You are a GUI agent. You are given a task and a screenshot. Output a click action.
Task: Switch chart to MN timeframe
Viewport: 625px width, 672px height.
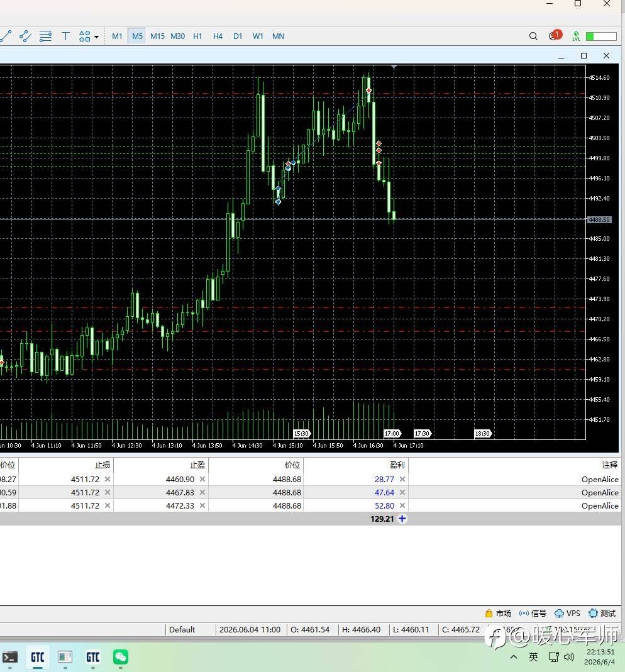(x=278, y=36)
